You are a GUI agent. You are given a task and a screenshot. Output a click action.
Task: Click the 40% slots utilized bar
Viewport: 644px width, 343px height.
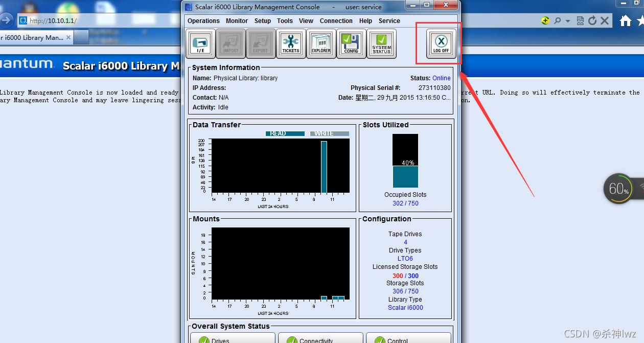405,161
